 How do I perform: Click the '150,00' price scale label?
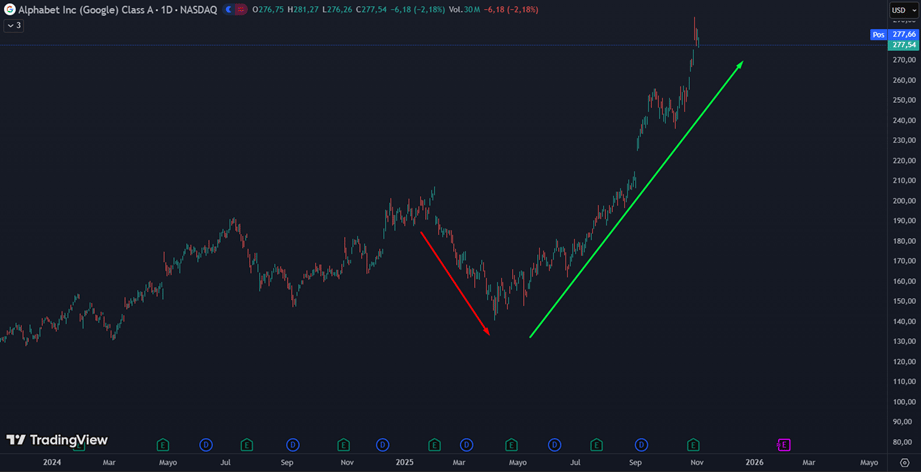(905, 302)
